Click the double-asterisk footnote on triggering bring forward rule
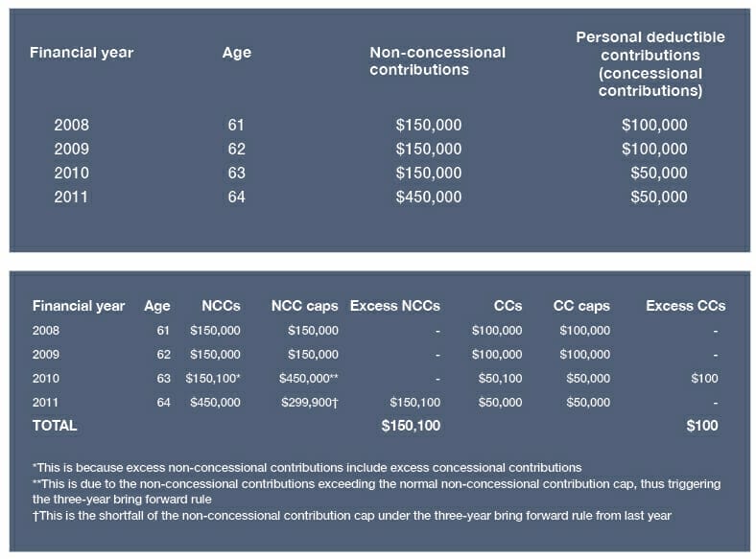Viewport: 756px width, 559px height. click(375, 492)
